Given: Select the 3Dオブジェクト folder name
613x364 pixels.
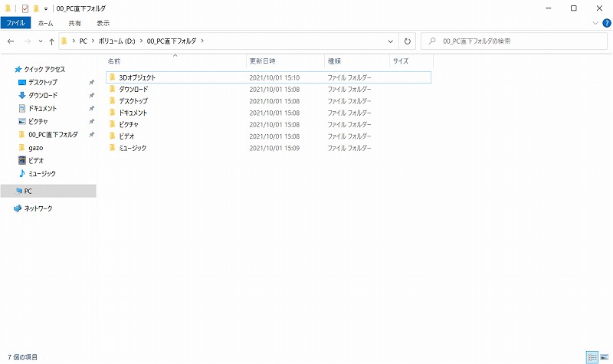Looking at the screenshot, I should coord(137,78).
